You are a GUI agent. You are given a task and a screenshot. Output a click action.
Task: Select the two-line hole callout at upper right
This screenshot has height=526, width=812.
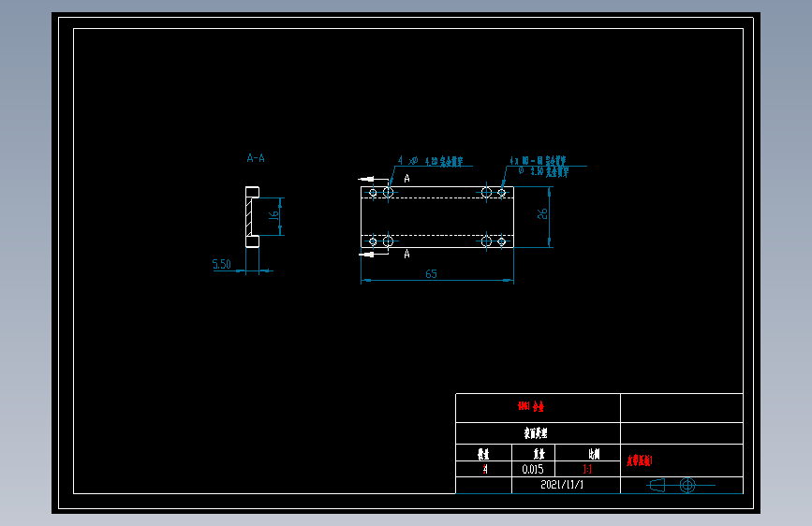pos(539,167)
